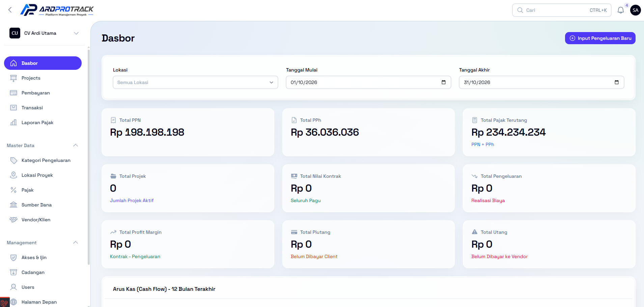Click the Total PPh value Rp 36.036.036
Screen dimensions: 644x307
[325, 132]
